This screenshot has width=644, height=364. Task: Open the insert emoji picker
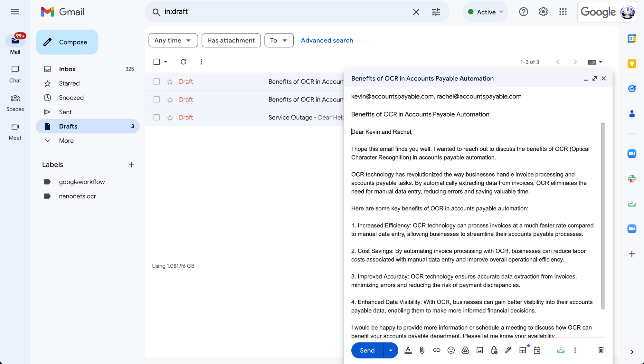[451, 350]
